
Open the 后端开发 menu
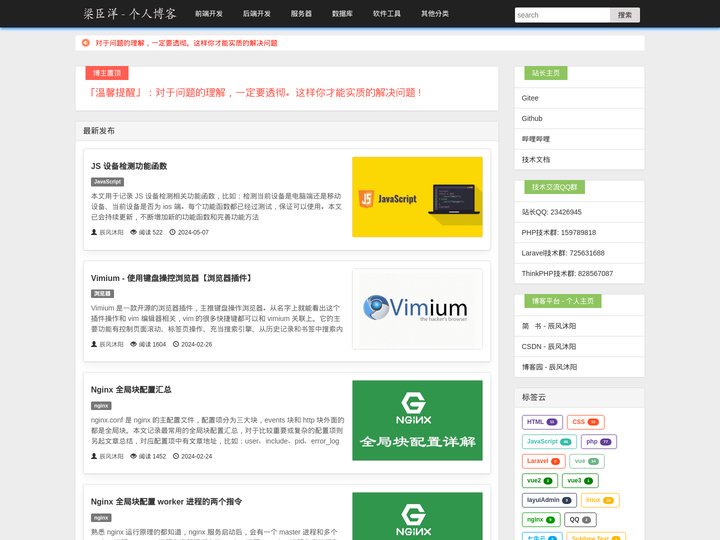click(257, 14)
